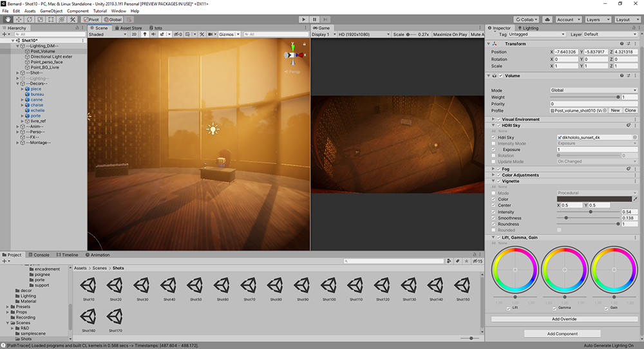Select the Shot50 scene asset
This screenshot has height=349, width=644.
click(x=195, y=287)
